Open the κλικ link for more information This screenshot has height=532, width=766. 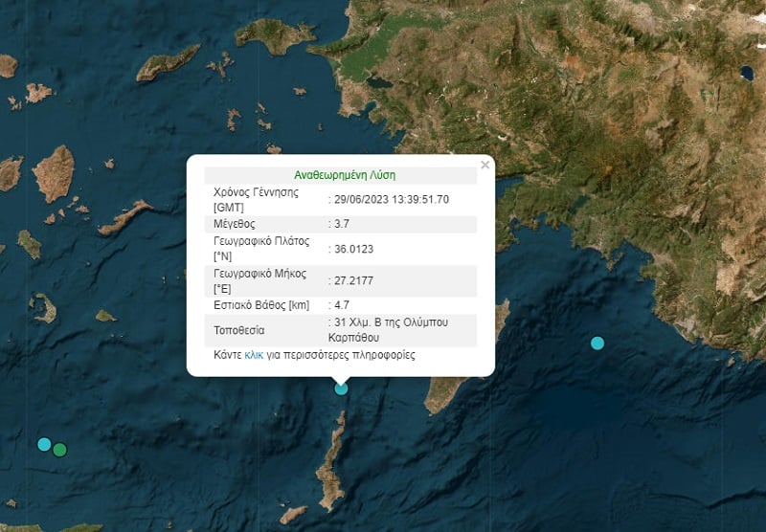click(x=254, y=355)
